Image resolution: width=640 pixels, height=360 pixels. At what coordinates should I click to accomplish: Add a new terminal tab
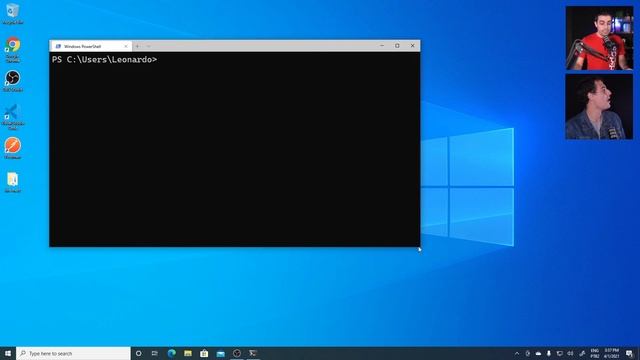(138, 46)
